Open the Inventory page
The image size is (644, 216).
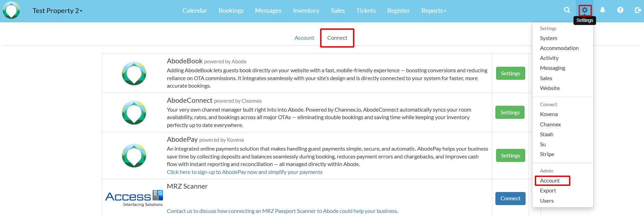tap(306, 11)
